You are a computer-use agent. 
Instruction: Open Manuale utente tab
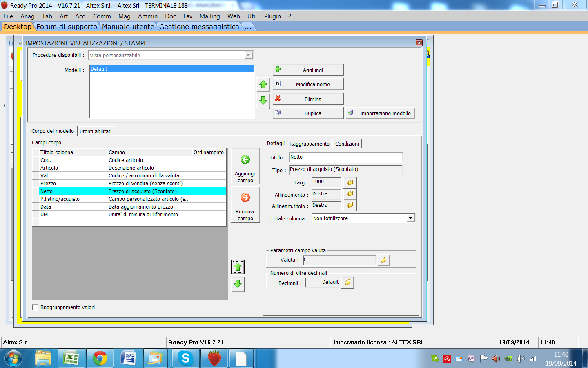(x=128, y=27)
